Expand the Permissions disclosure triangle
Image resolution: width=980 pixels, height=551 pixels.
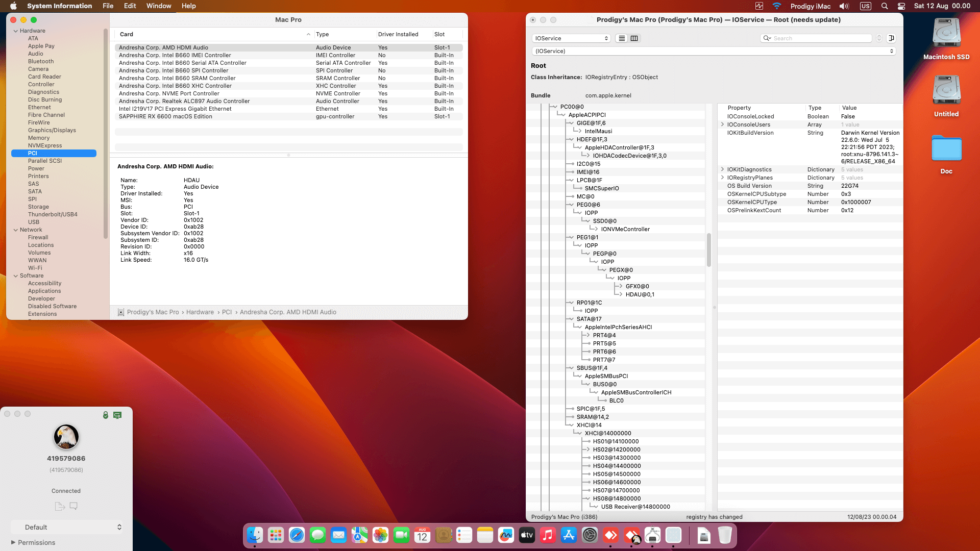coord(13,542)
